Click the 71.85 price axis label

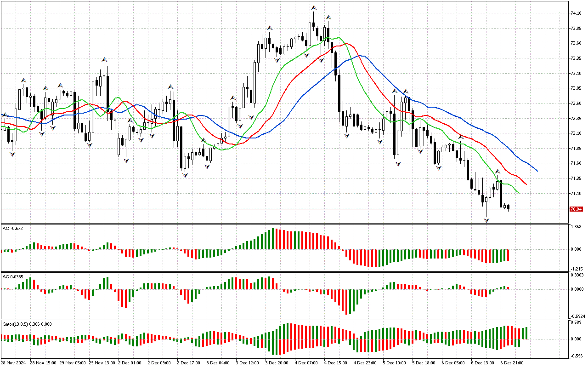(x=576, y=149)
